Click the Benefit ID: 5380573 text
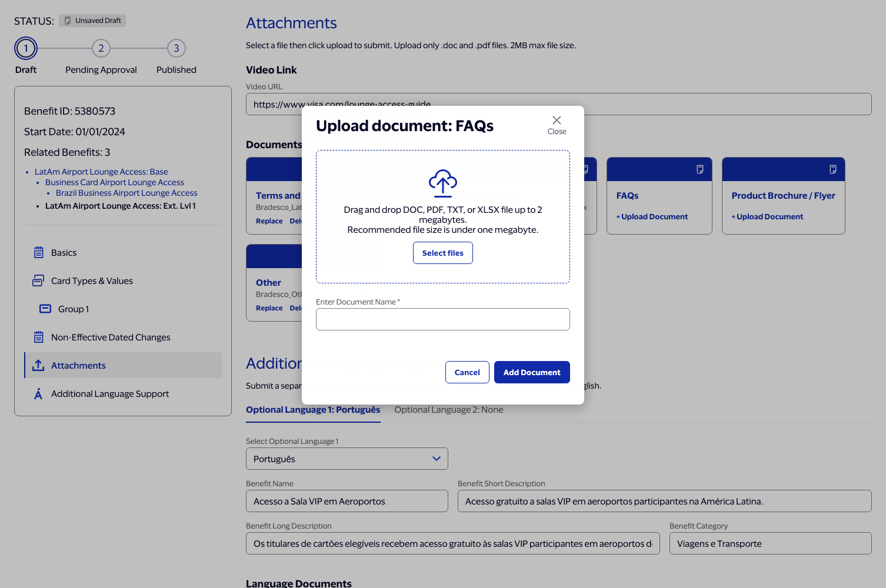 pos(69,111)
